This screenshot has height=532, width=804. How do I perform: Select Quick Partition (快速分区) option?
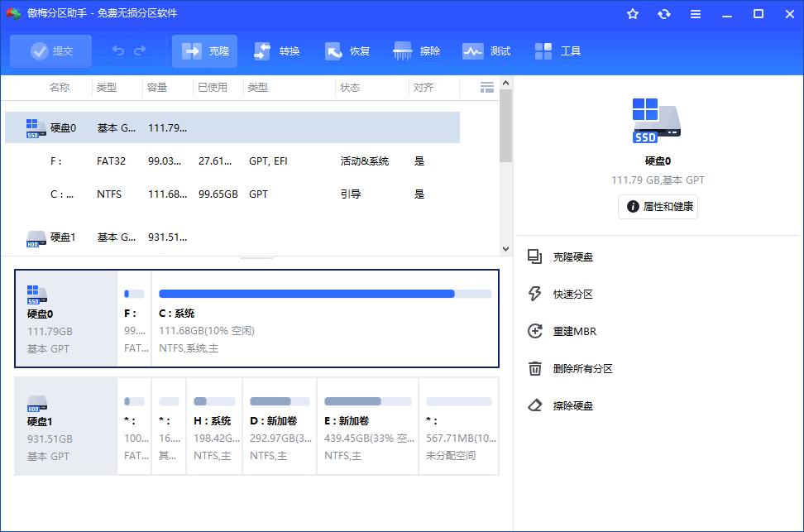(572, 295)
